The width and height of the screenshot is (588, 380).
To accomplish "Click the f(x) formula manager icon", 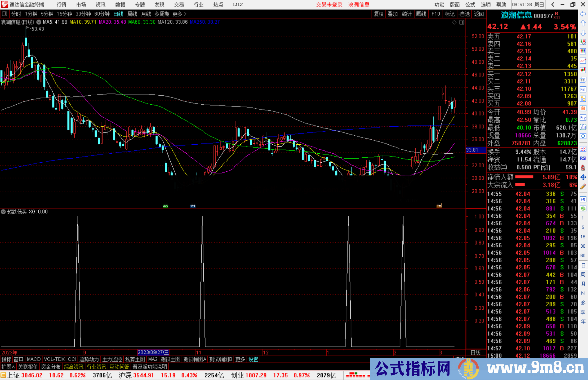I will coord(583,127).
